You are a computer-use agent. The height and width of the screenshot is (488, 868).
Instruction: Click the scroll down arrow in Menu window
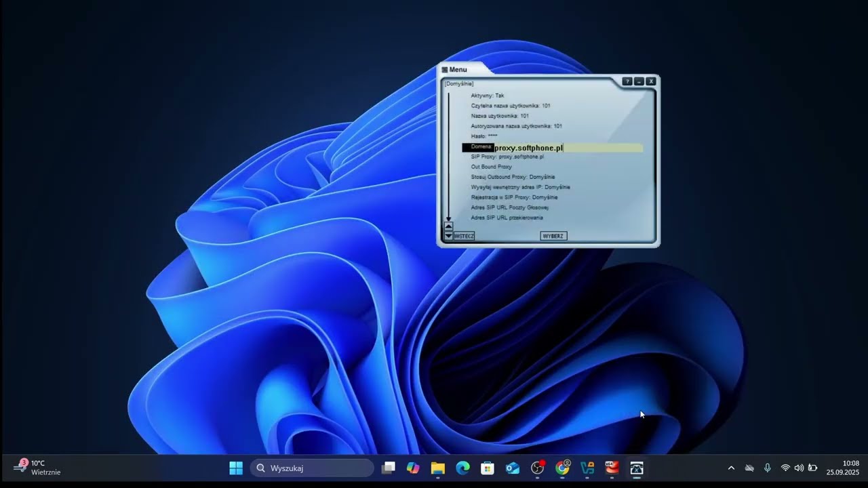click(448, 235)
